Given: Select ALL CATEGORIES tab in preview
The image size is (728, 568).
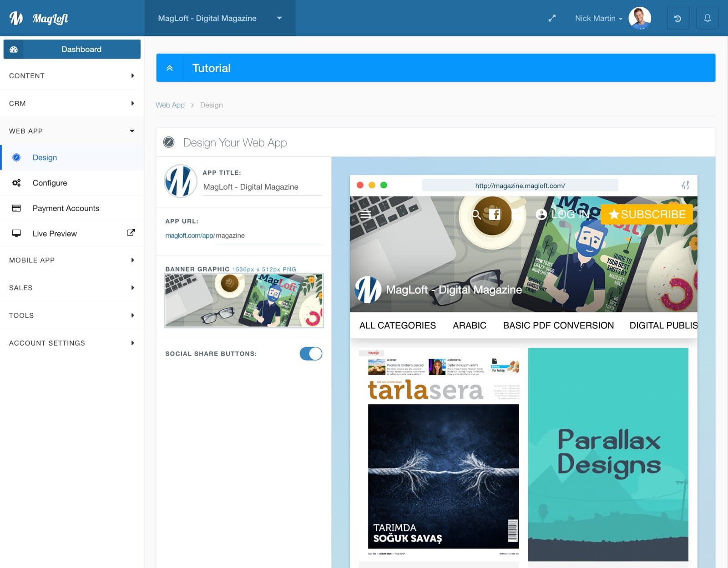Looking at the screenshot, I should [x=398, y=326].
